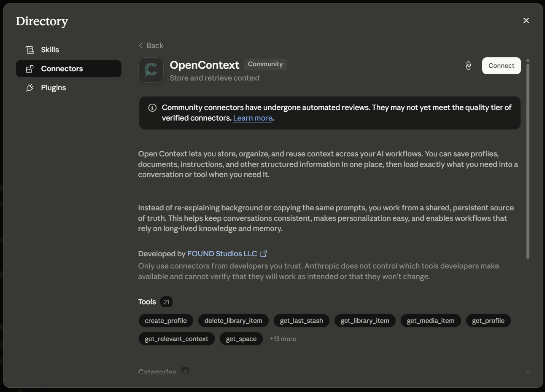Viewport: 545px width, 392px height.
Task: Click the Connectors grid icon
Action: [30, 69]
